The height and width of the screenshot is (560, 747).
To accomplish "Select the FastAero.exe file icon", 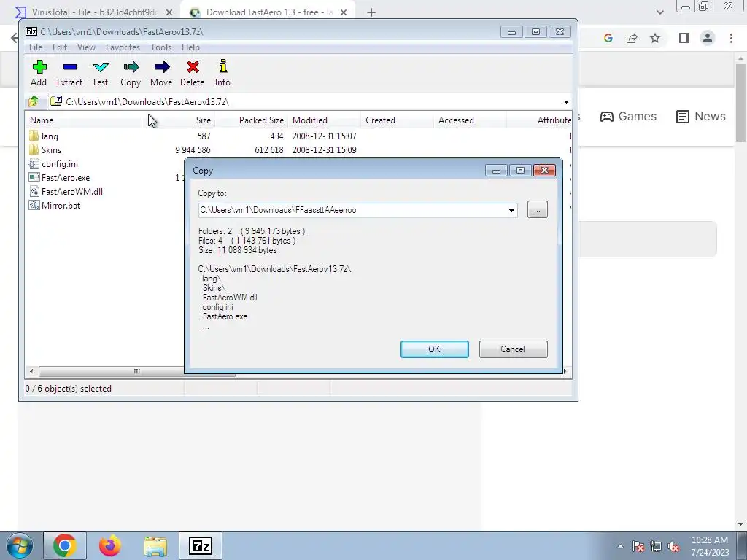I will (34, 178).
